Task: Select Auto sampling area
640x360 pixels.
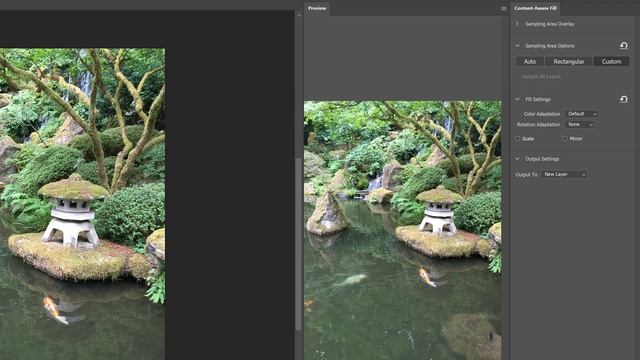Action: 530,62
